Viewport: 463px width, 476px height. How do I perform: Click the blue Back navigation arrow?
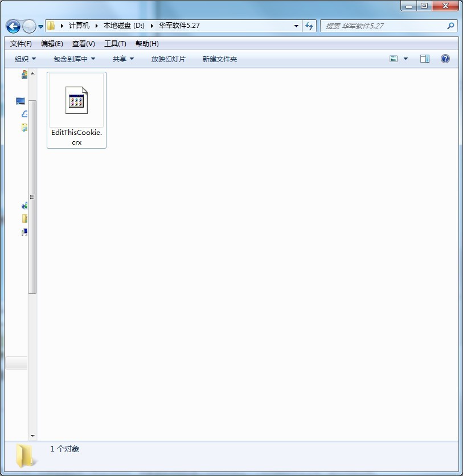coord(13,26)
